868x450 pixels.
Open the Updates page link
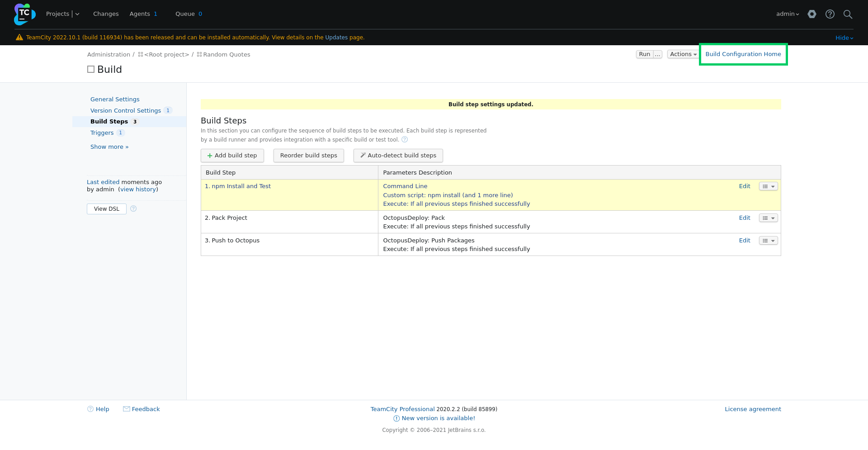point(336,38)
